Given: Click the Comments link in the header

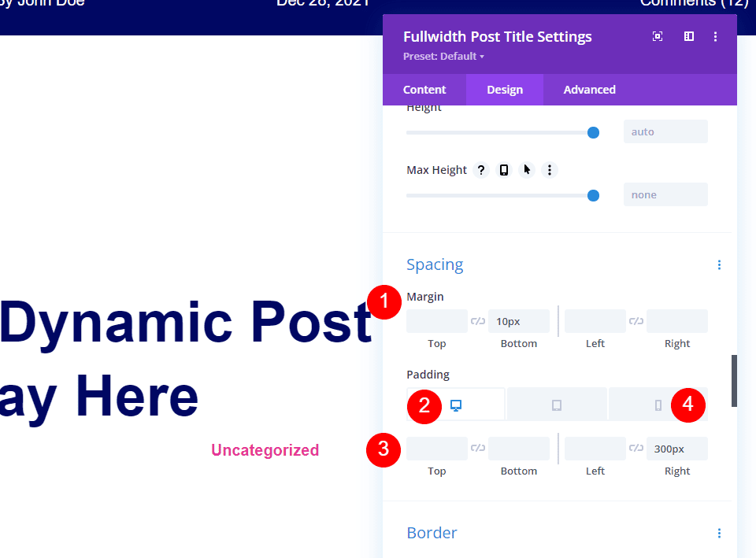Looking at the screenshot, I should click(694, 4).
